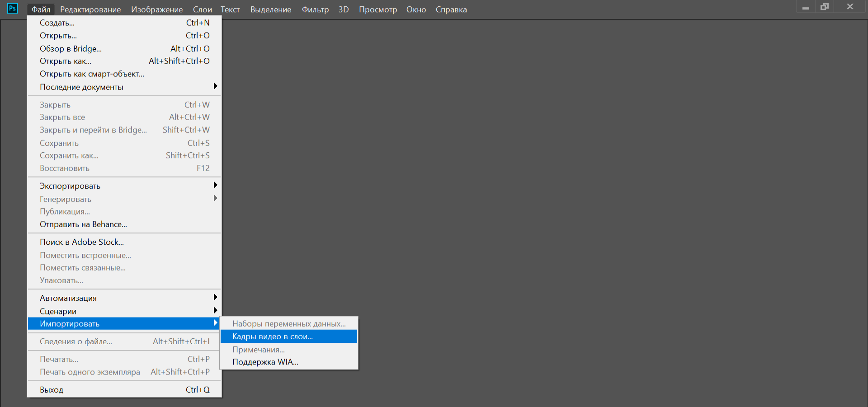The image size is (868, 407).
Task: Click Публикация... menu entry
Action: [124, 211]
